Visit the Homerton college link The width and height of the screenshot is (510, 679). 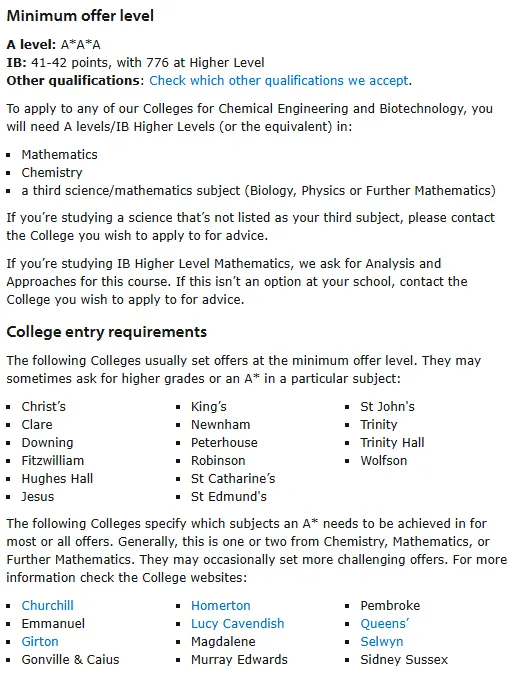(221, 605)
